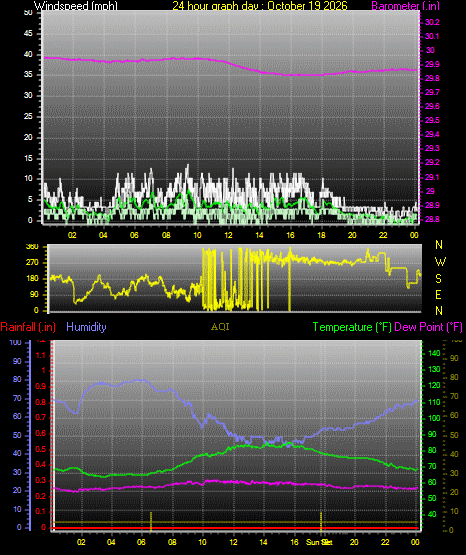Image resolution: width=466 pixels, height=555 pixels.
Task: Click the windspeed '25' axis value
Action: point(28,116)
